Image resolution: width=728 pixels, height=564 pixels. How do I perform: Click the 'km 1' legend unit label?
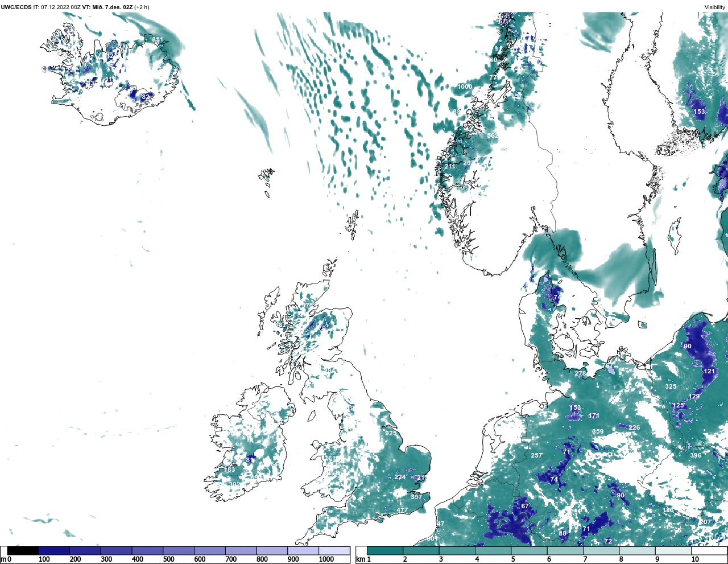click(x=364, y=560)
